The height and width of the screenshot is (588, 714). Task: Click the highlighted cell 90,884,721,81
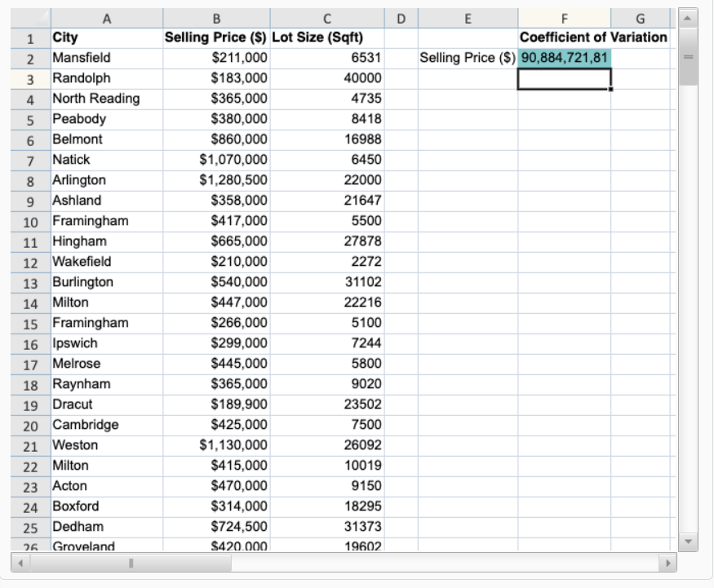click(x=564, y=58)
